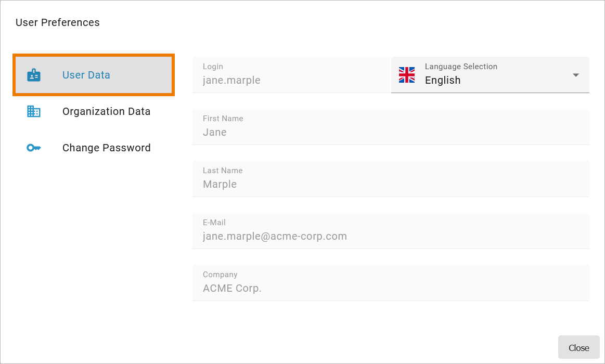605x364 pixels.
Task: Click the Company field showing ACME Corp.
Action: [x=390, y=288]
